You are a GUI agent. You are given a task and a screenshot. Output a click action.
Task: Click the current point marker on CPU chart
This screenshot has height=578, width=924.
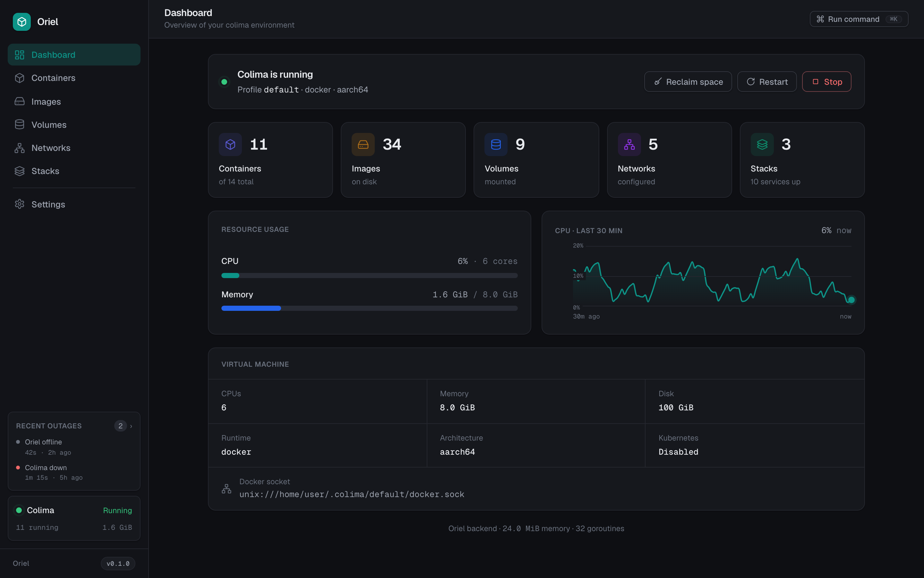[851, 300]
